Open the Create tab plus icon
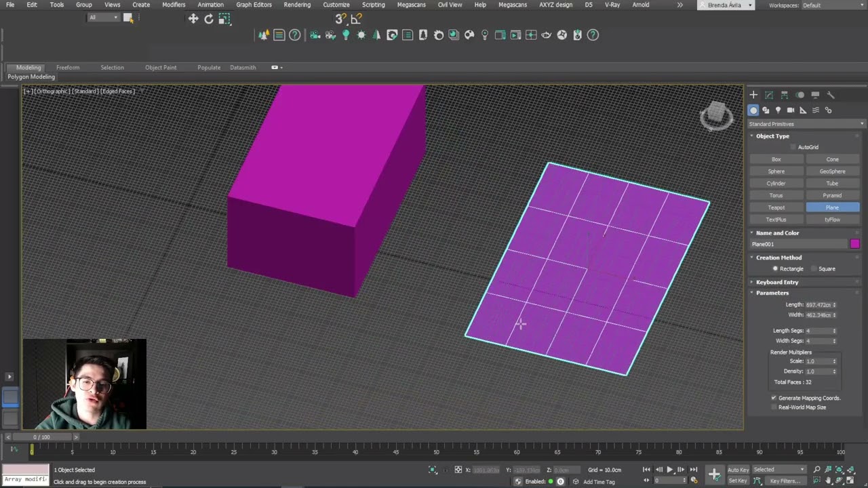This screenshot has height=488, width=868. tap(753, 95)
